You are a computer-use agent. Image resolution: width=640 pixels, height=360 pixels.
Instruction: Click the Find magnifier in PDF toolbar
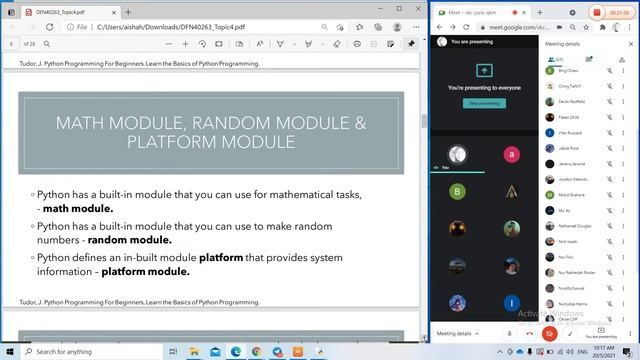pos(47,44)
